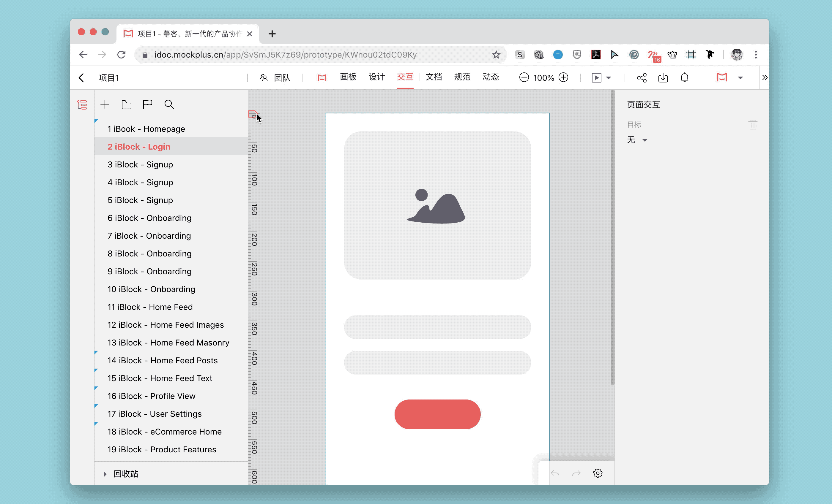Click the new folder icon in sidebar
Viewport: 832px width, 504px height.
126,104
